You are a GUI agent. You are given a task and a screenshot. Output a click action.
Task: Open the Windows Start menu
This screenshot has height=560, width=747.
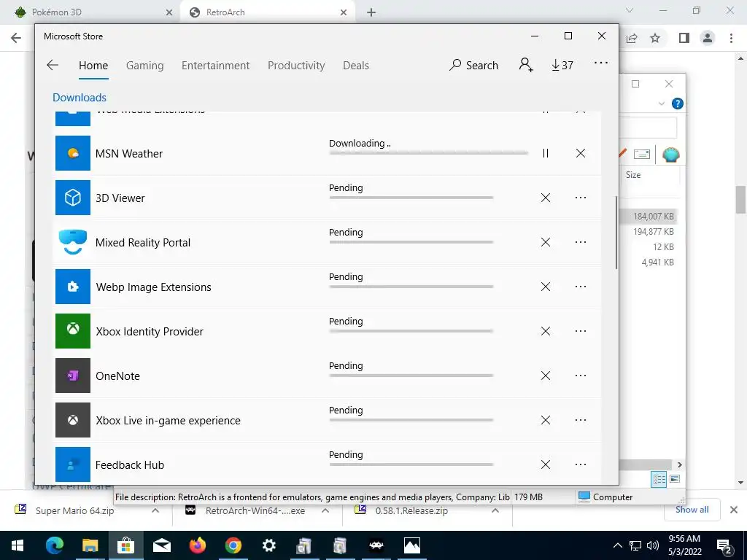[18, 545]
